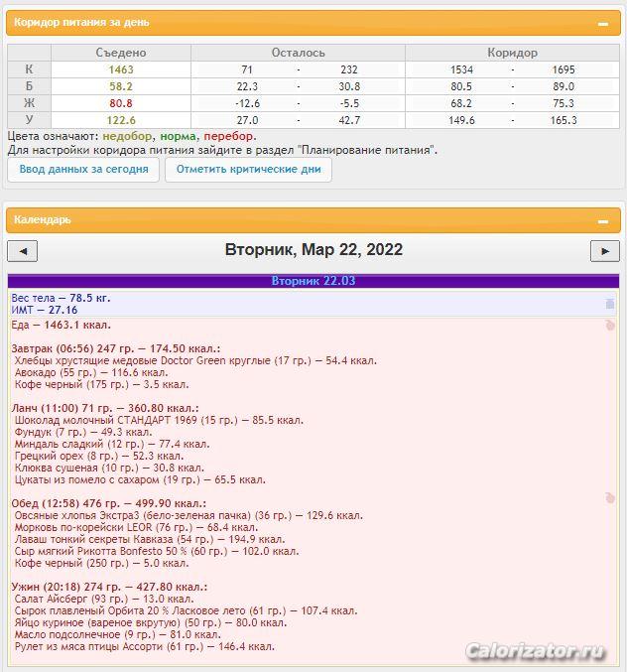Collapse the Коридор питания за день panel

[602, 22]
